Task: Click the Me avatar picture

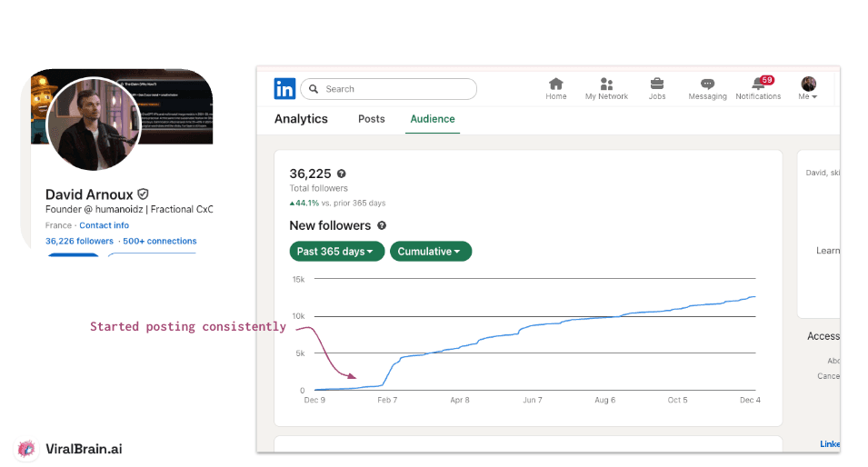Action: tap(808, 84)
